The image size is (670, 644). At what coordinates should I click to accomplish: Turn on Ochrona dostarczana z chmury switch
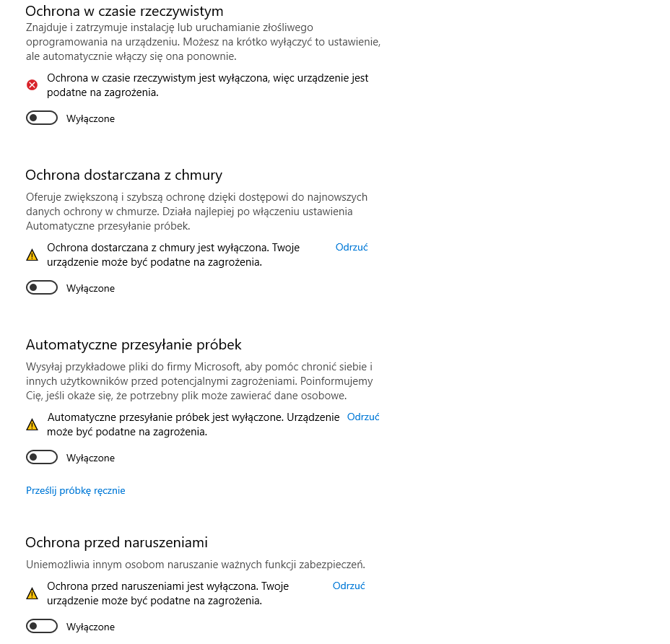tap(42, 288)
